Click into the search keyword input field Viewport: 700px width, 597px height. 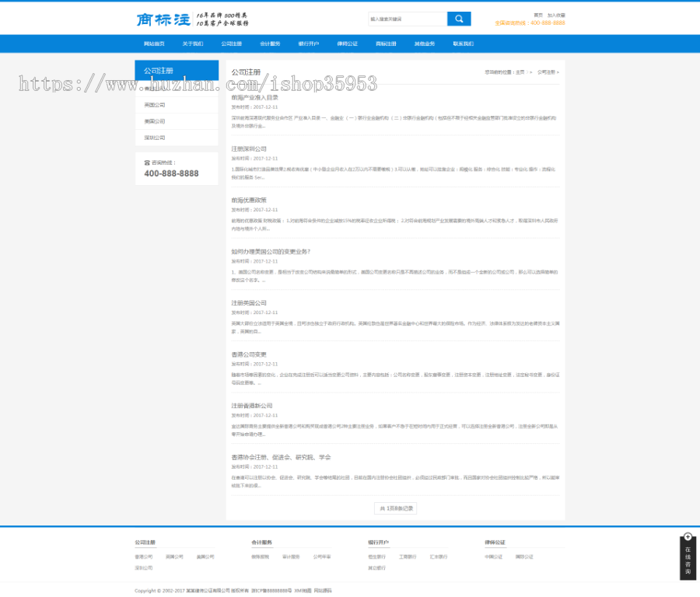click(x=408, y=19)
